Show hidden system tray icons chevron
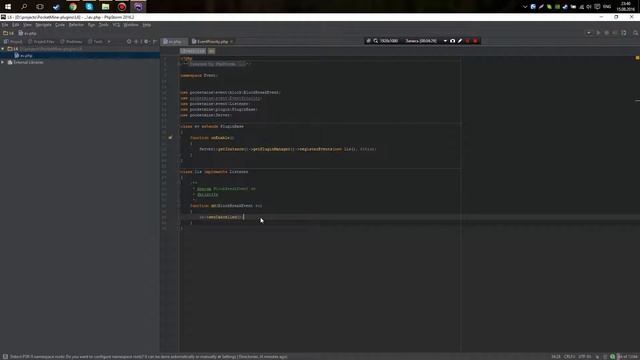This screenshot has width=640, height=360. [525, 7]
